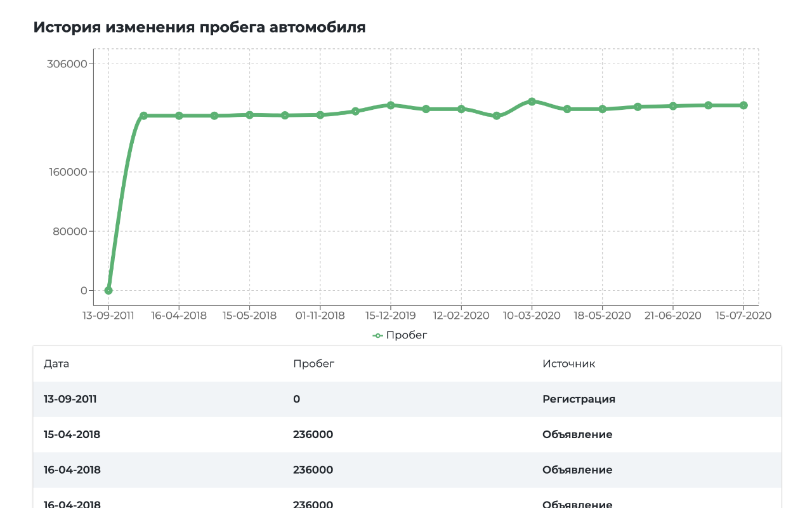Select the peak point at 10-03-2020
This screenshot has height=508, width=812.
pos(532,102)
